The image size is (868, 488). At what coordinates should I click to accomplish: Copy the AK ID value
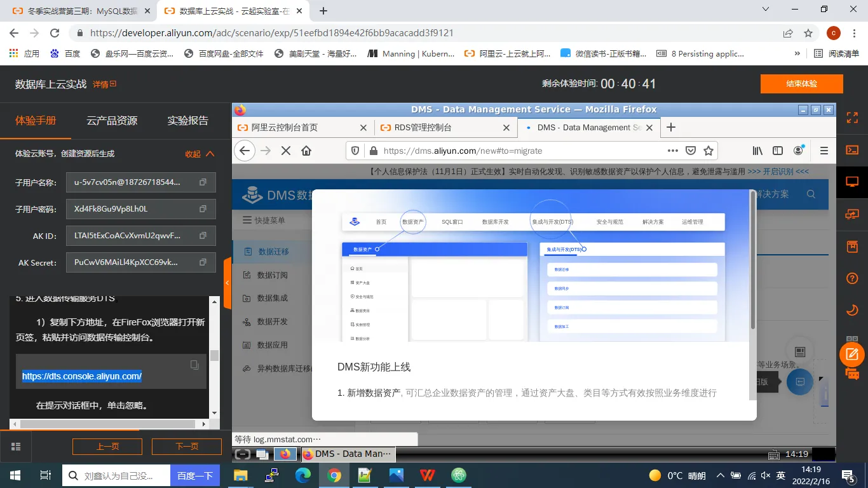pyautogui.click(x=203, y=236)
